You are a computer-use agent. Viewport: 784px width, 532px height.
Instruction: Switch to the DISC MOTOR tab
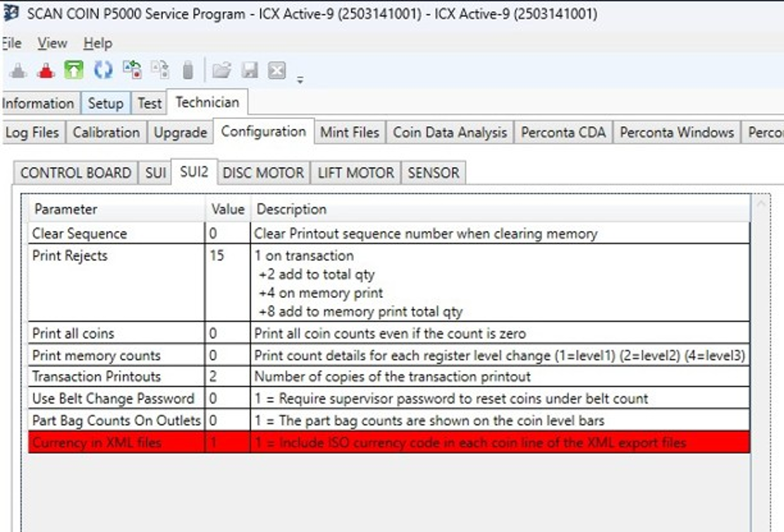[x=264, y=173]
